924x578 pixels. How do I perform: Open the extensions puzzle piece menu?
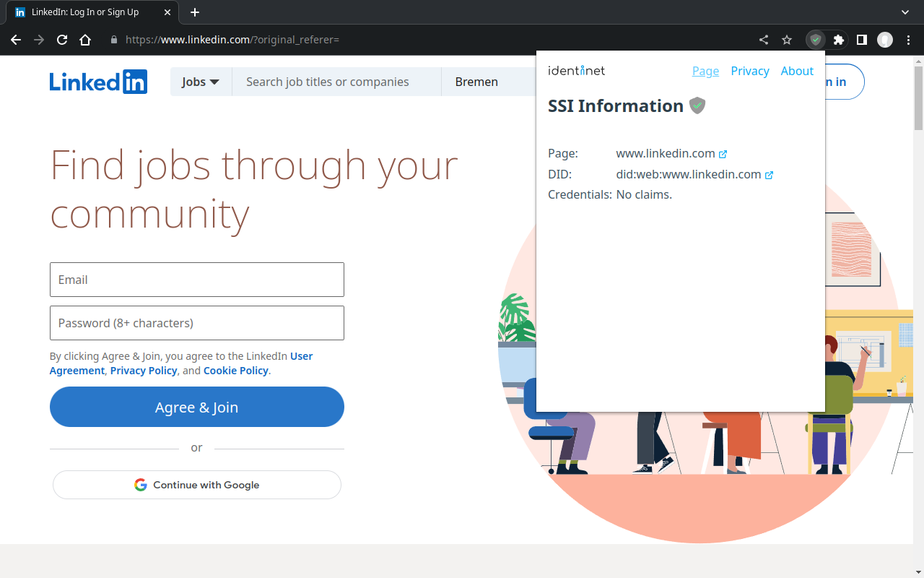point(839,40)
